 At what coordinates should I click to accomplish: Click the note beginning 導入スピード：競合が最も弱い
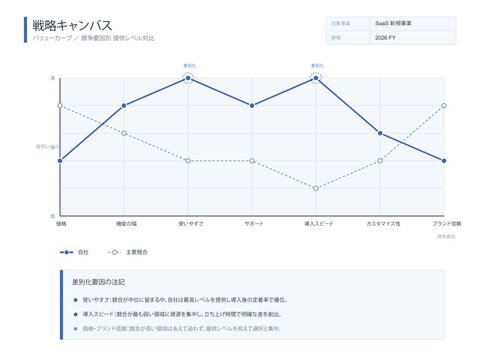coord(182,314)
